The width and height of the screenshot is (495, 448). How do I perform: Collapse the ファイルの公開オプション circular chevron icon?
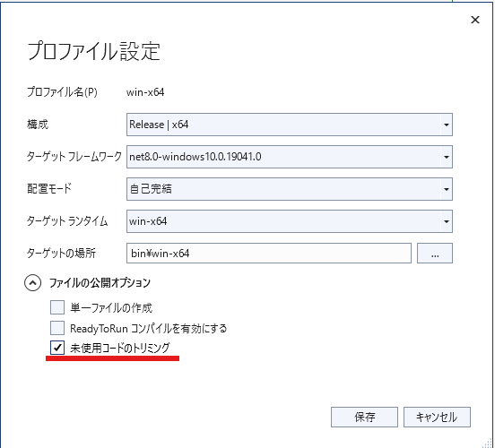(32, 282)
